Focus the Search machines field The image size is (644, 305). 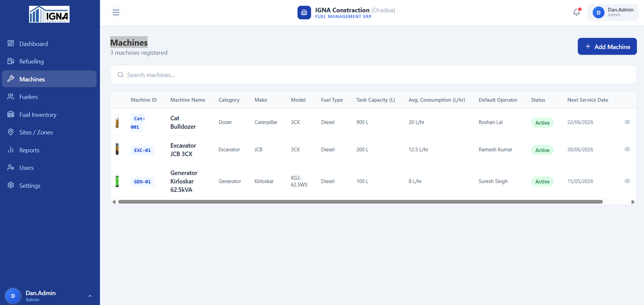373,75
